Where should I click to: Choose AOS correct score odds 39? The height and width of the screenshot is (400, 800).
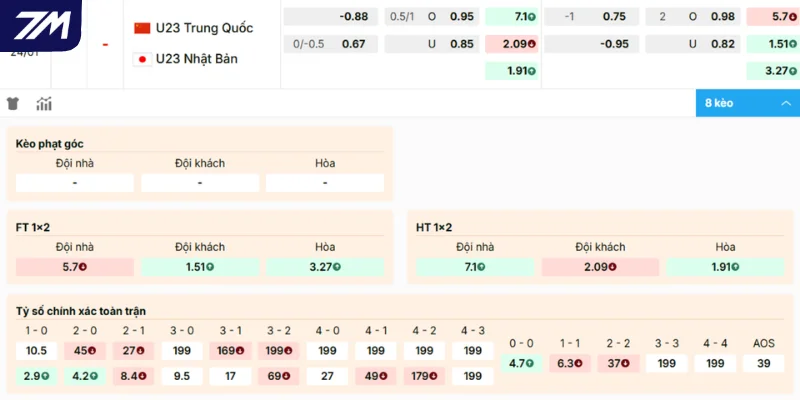pyautogui.click(x=763, y=363)
